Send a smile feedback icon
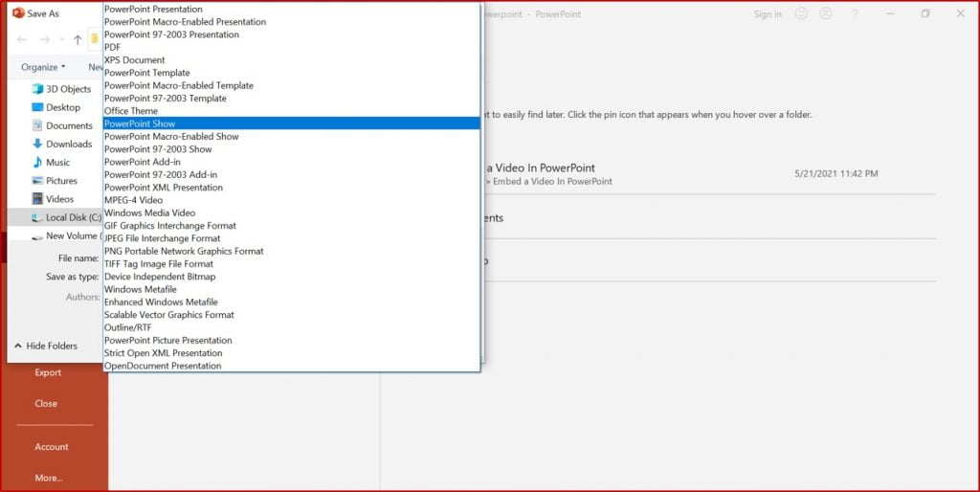This screenshot has width=980, height=492. coord(801,13)
